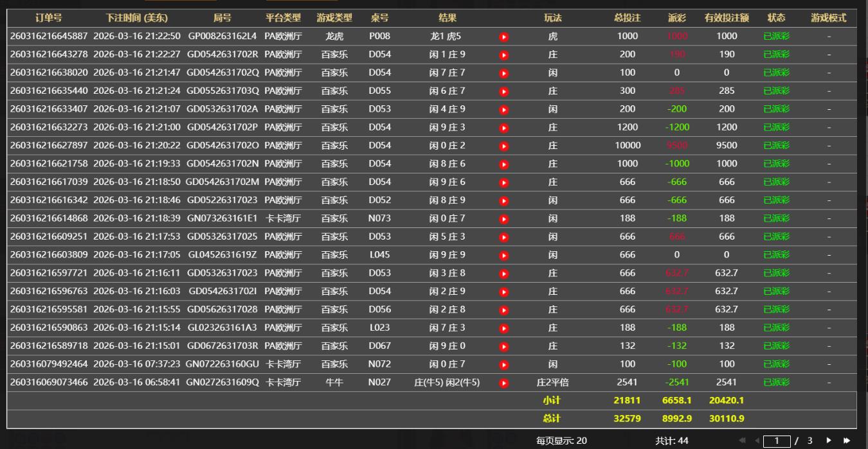Open replay for the 10000 bet row
This screenshot has width=868, height=449.
504,146
